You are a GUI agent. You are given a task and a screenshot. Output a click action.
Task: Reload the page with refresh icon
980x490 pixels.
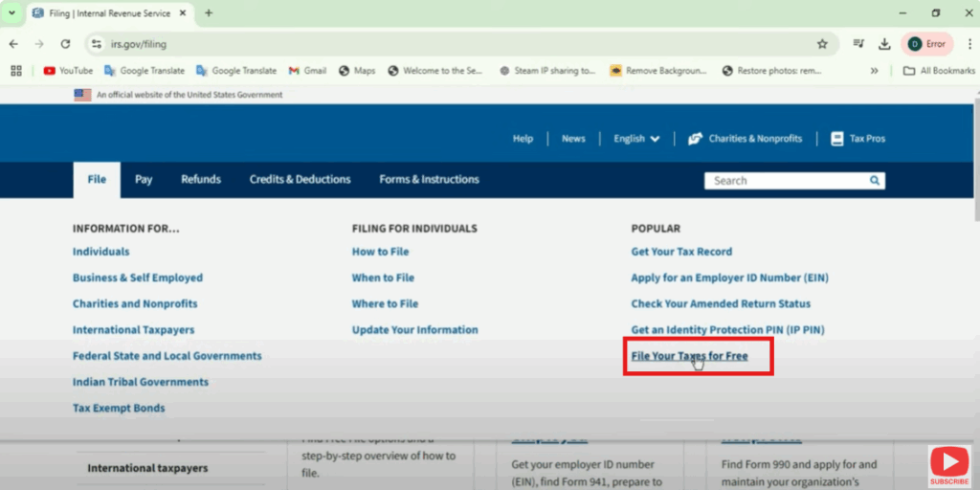tap(65, 44)
